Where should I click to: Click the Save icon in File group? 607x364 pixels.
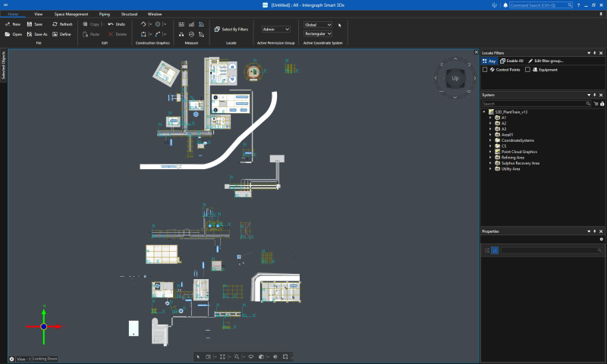30,24
